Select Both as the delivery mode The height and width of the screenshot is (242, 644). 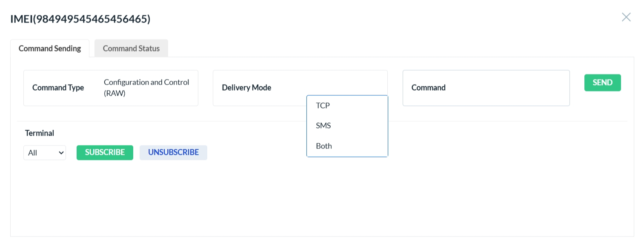point(324,146)
